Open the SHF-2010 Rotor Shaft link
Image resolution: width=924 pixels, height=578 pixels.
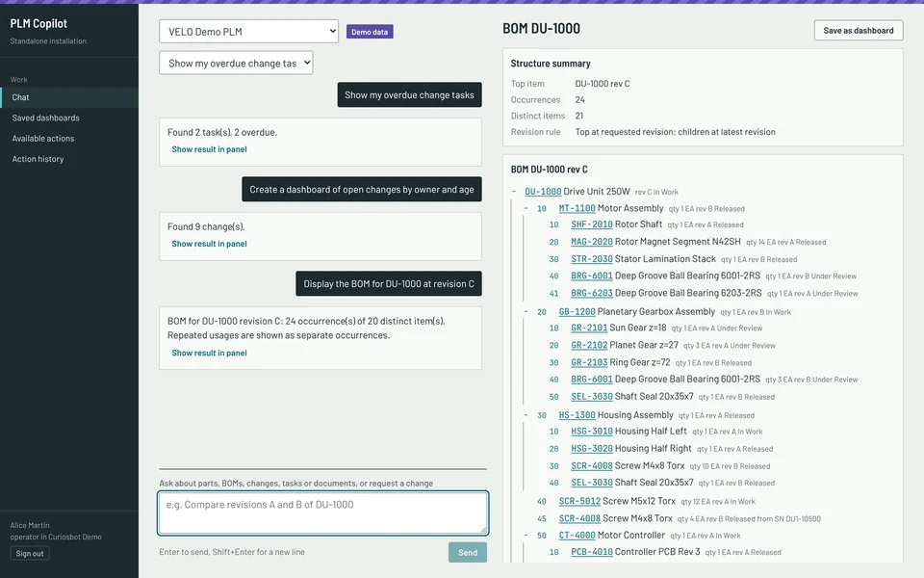click(x=592, y=224)
